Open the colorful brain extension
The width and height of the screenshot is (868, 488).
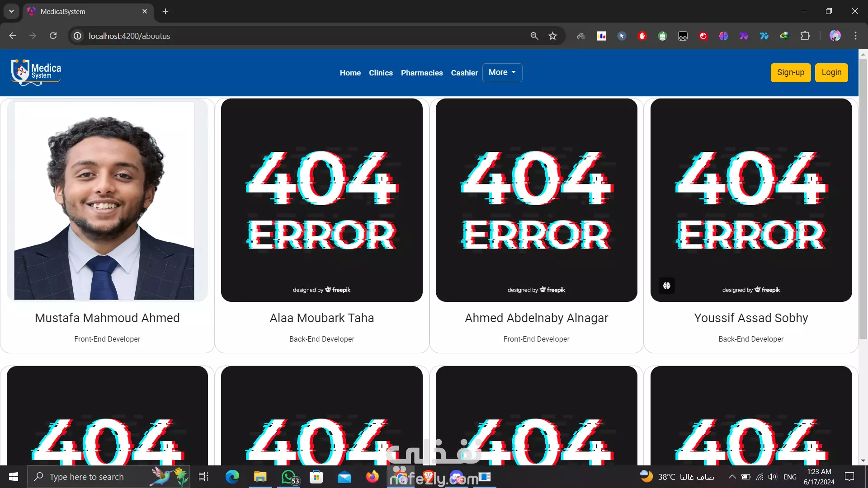coord(723,36)
